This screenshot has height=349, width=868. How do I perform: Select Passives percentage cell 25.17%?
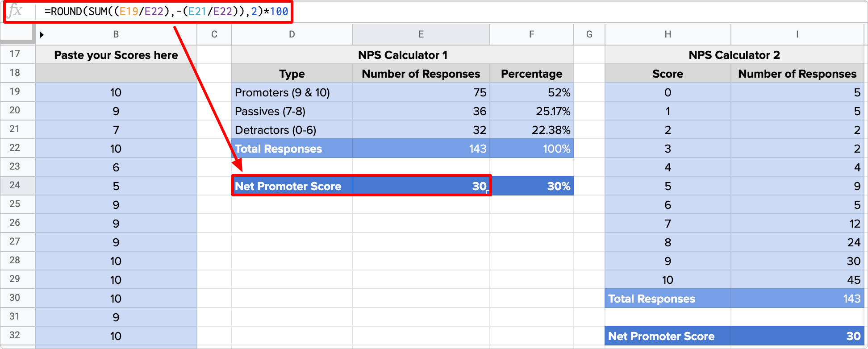[x=532, y=111]
